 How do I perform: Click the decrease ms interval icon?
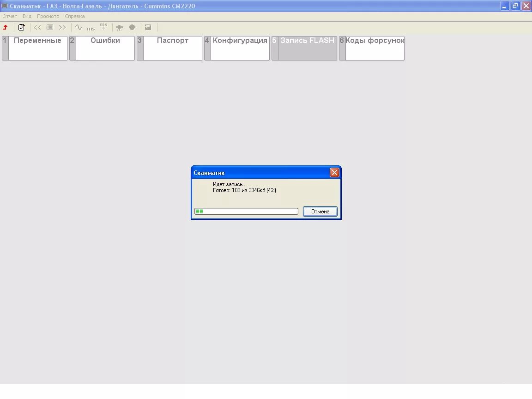click(91, 28)
